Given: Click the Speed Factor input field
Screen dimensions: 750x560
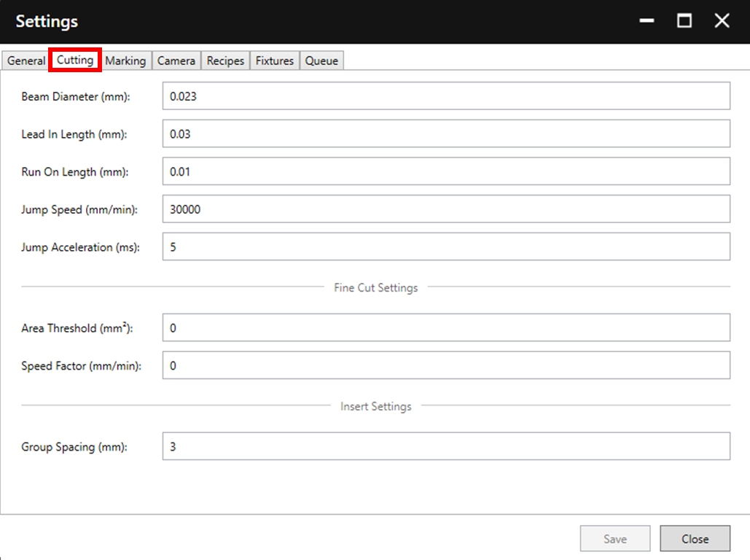Looking at the screenshot, I should (446, 365).
